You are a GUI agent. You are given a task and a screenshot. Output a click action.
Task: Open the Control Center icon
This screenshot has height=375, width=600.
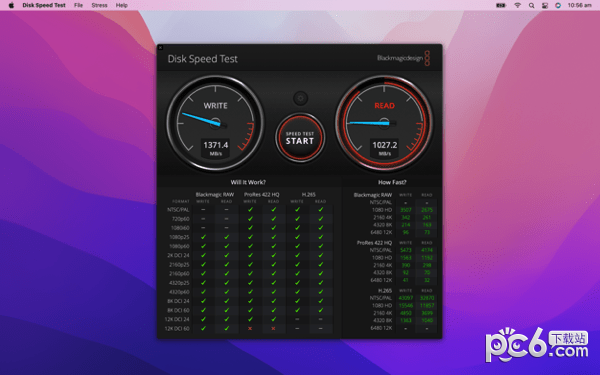pos(545,5)
